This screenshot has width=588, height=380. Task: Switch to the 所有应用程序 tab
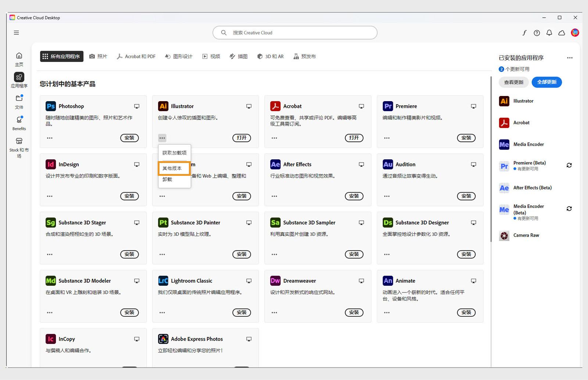pos(62,56)
